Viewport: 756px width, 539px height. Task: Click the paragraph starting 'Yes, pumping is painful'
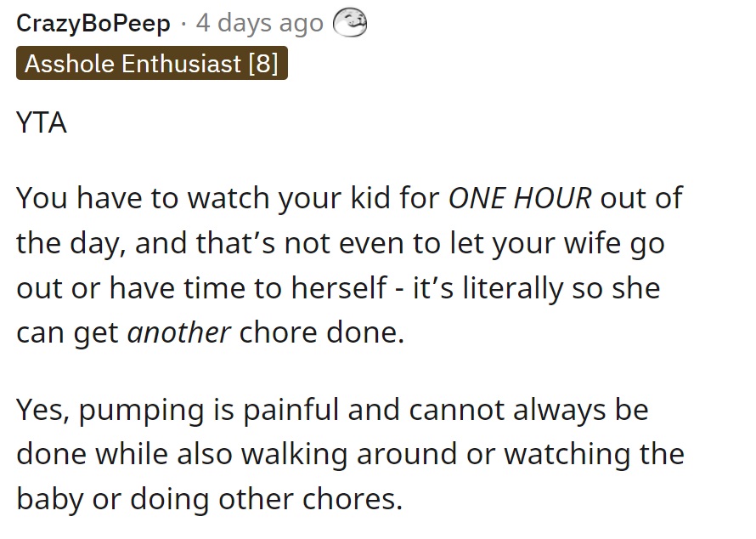(x=351, y=454)
